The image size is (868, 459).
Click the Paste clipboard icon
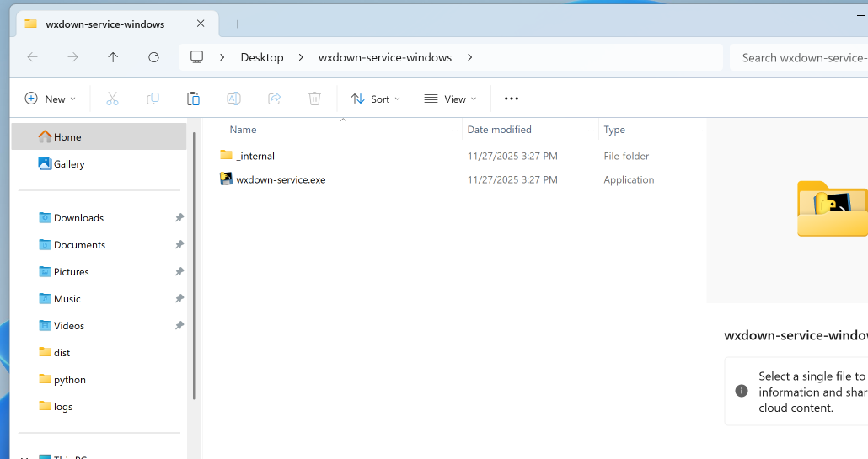click(x=193, y=99)
